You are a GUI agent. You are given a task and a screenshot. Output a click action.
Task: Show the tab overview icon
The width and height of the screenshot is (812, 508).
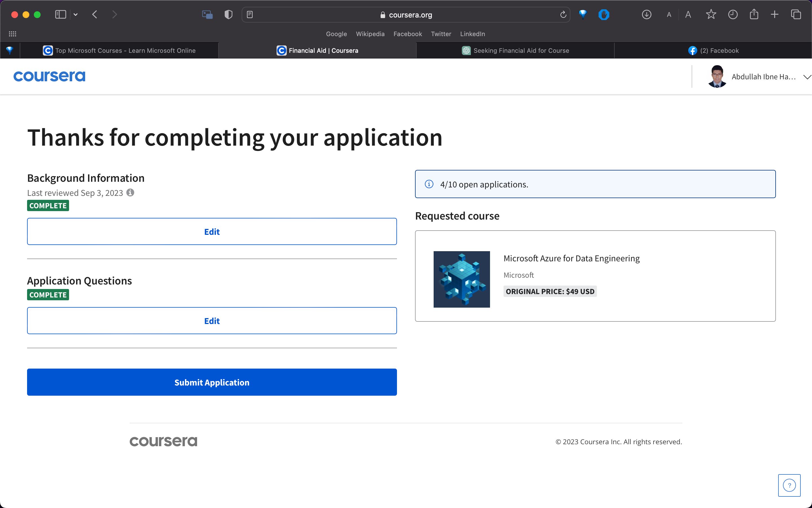796,14
